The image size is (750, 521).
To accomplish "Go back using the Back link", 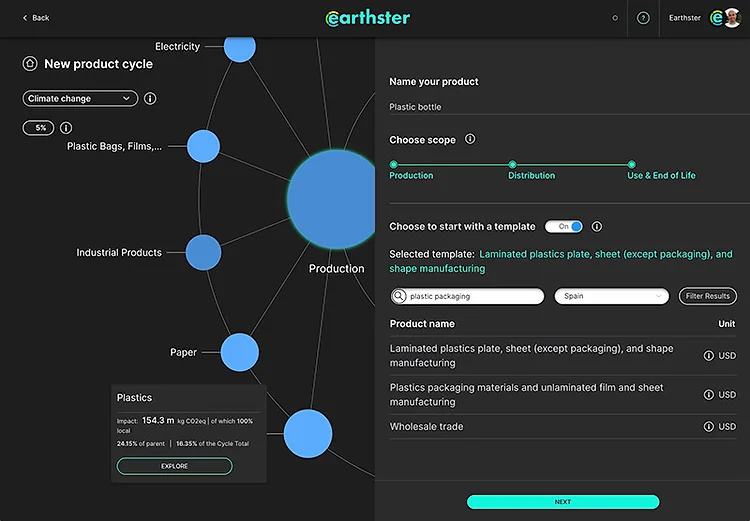I will click(36, 18).
